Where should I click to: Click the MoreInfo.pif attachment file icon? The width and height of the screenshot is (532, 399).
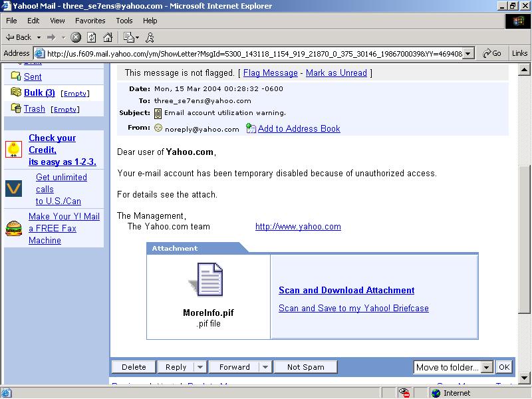(x=208, y=280)
